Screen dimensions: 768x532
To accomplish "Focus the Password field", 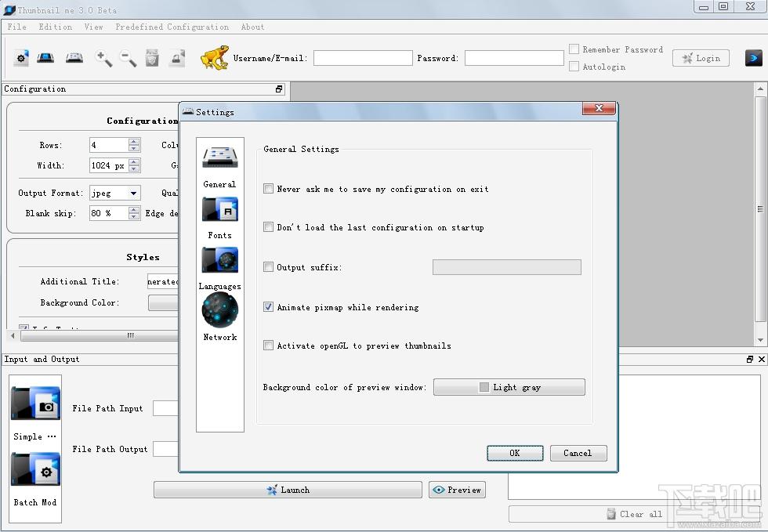I will pyautogui.click(x=514, y=58).
